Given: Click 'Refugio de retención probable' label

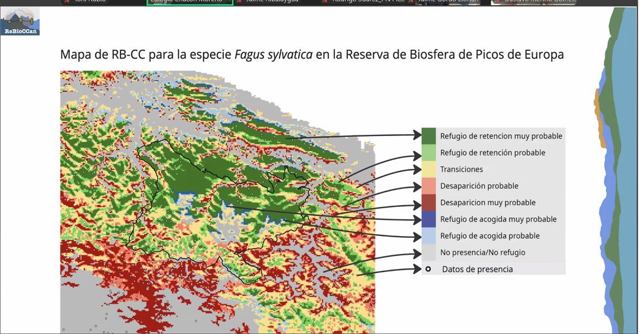Looking at the screenshot, I should (x=493, y=153).
